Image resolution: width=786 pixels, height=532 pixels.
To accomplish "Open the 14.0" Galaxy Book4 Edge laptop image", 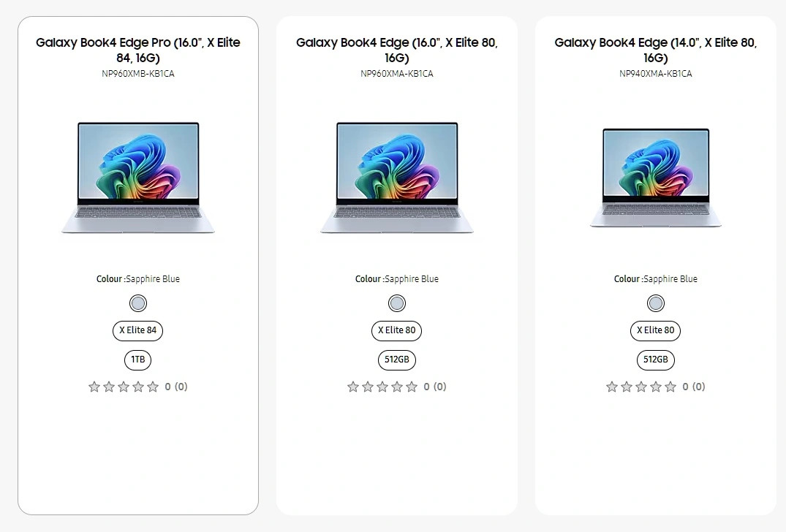I will pos(655,178).
